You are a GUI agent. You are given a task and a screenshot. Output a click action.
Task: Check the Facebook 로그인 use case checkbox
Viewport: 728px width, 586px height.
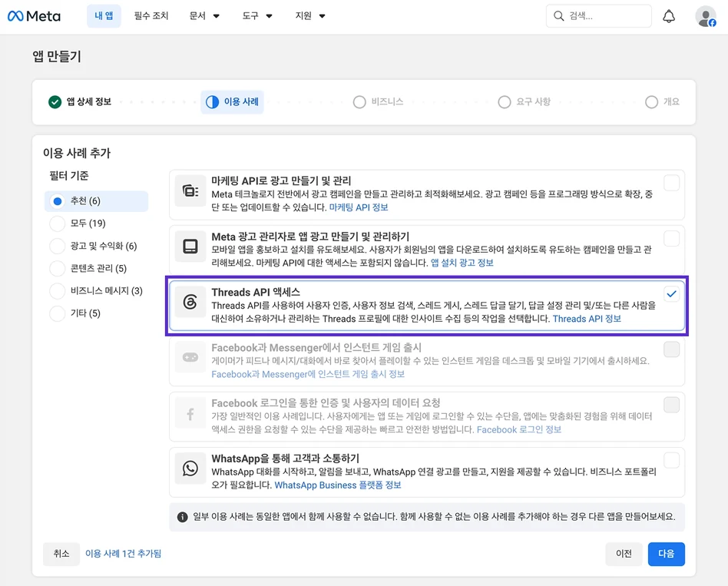pyautogui.click(x=671, y=405)
